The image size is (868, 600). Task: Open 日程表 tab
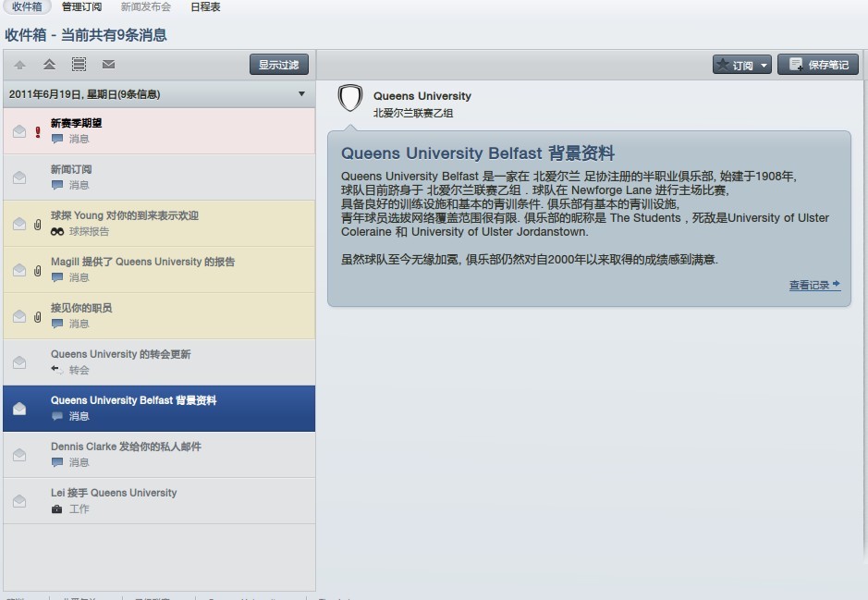tap(205, 6)
